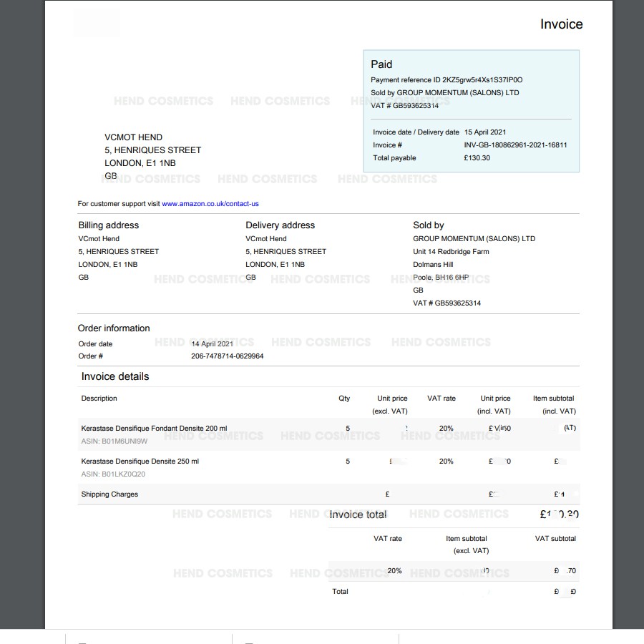The height and width of the screenshot is (644, 644).
Task: Click the Total payable £130.30 amount
Action: [x=477, y=158]
